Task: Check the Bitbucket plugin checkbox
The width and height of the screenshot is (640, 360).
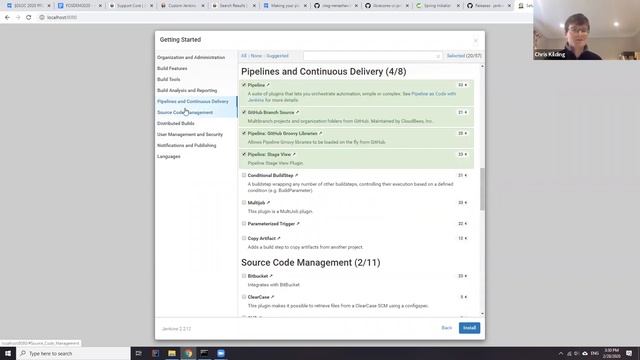Action: pos(244,276)
